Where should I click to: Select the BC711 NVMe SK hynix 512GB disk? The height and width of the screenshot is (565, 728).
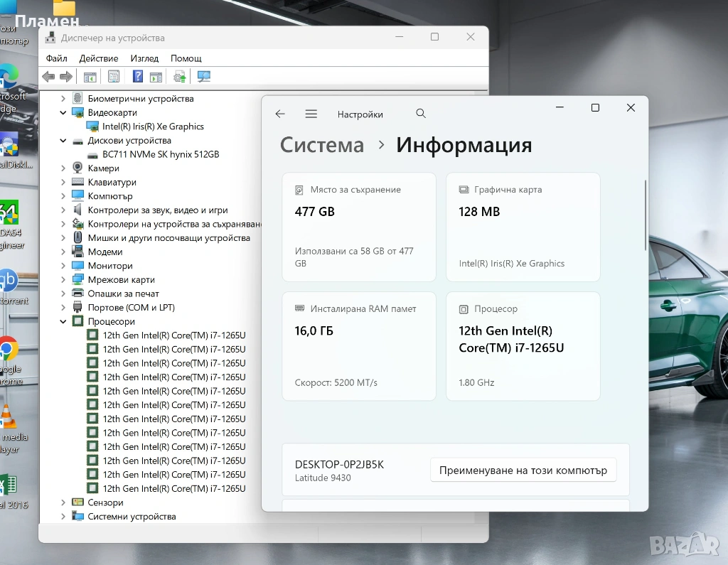point(160,154)
